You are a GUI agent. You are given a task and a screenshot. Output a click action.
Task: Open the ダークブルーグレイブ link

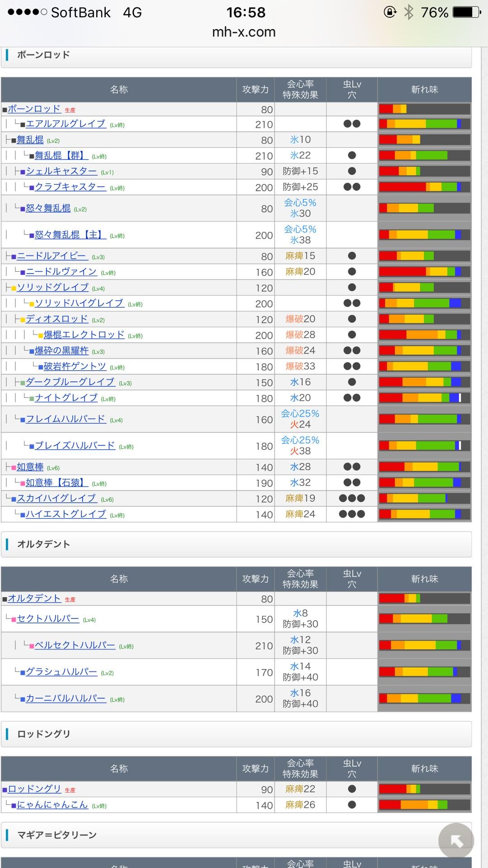(70, 382)
